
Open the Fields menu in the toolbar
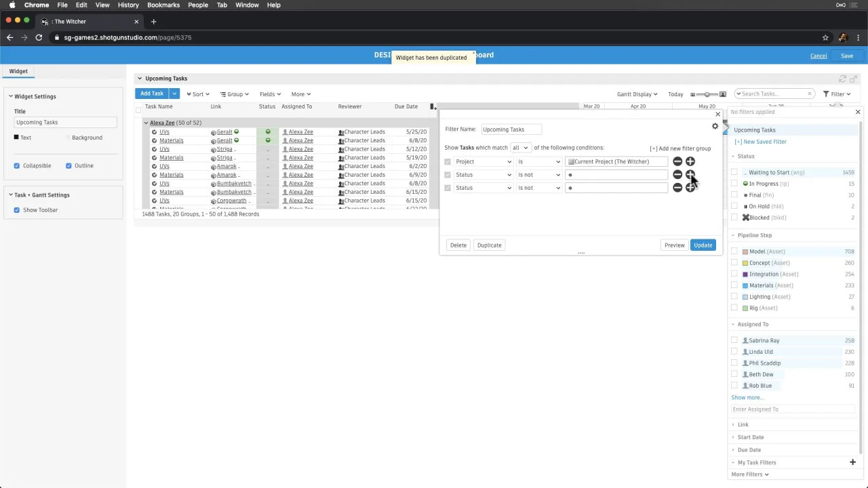click(x=270, y=94)
